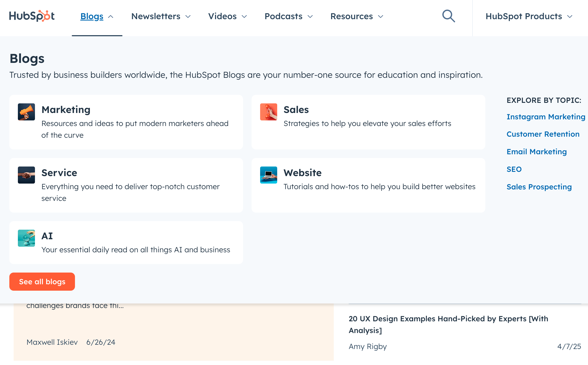Open the Podcasts dropdown menu
The height and width of the screenshot is (365, 588).
(288, 17)
